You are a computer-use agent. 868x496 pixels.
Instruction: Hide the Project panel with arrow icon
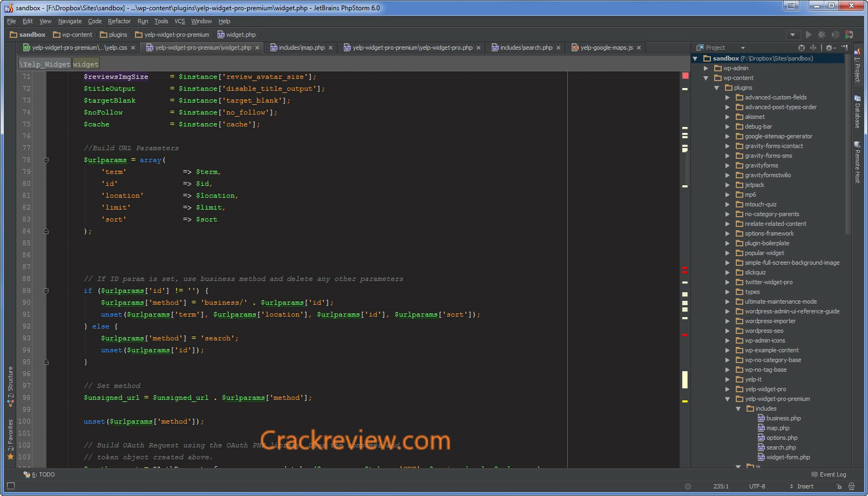844,48
